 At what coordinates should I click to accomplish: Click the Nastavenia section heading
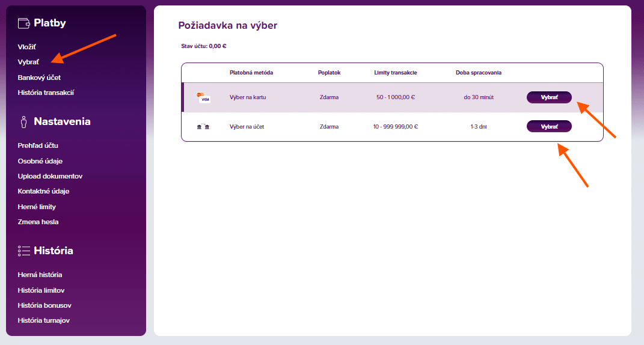[x=62, y=121]
